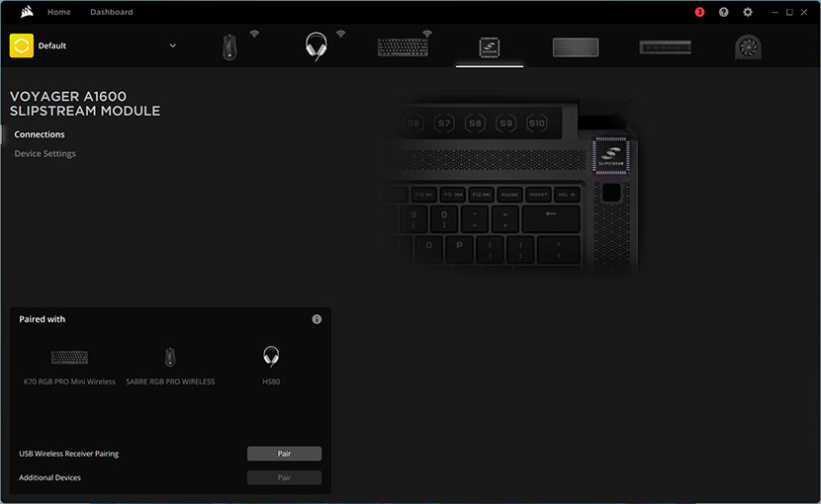Screen dimensions: 821x504
Task: Open the Connections section
Action: [40, 134]
